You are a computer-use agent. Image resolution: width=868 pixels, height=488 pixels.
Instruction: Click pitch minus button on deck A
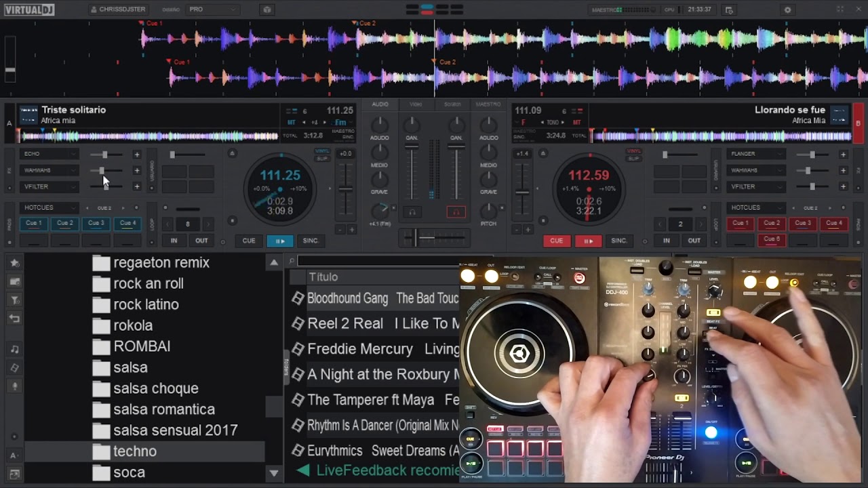[339, 230]
